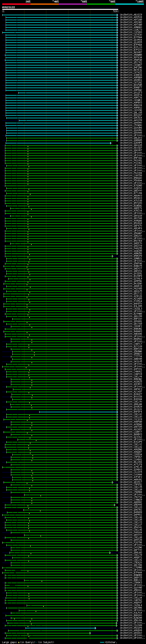Open hit UniRef100_C1MLT3
The image size is (146, 644).
(131, 30)
